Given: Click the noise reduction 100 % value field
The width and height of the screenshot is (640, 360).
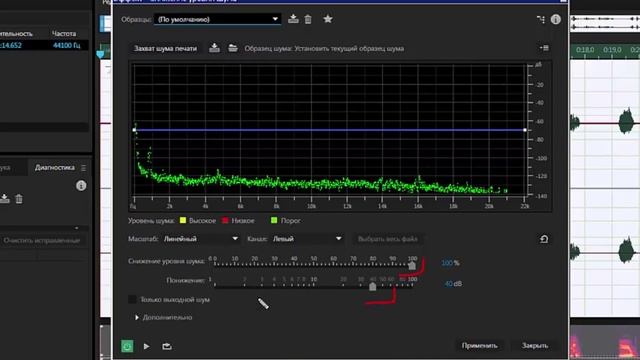Looking at the screenshot, I should (447, 263).
